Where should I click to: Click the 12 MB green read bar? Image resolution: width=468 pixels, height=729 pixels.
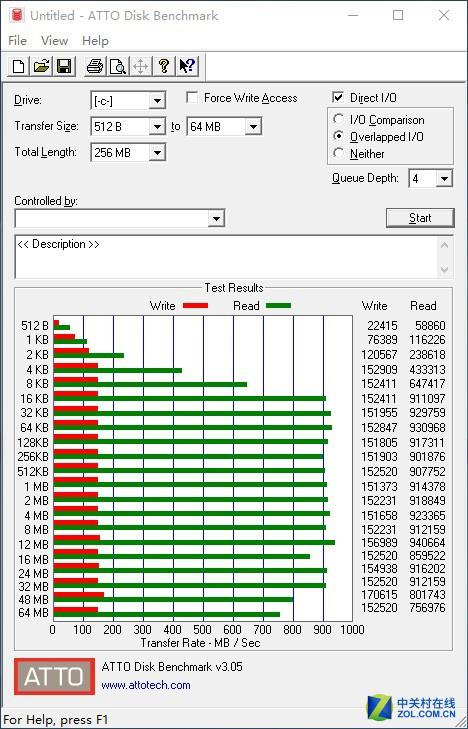(194, 543)
